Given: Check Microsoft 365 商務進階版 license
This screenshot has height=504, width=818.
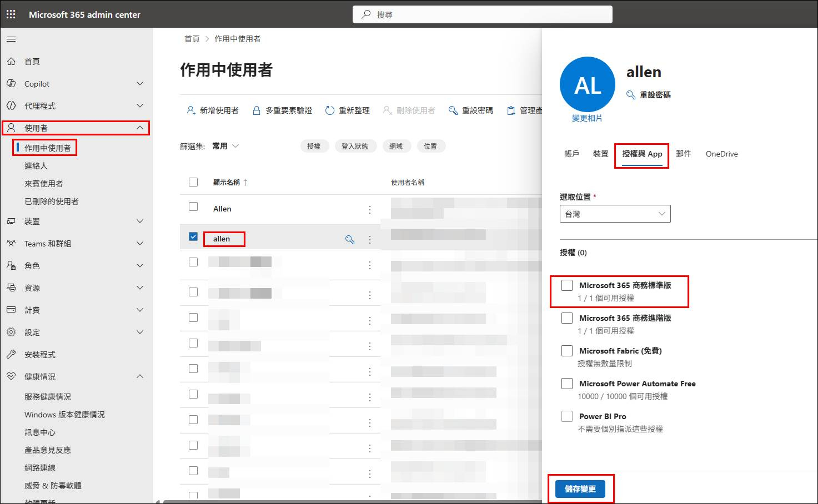Looking at the screenshot, I should tap(567, 318).
